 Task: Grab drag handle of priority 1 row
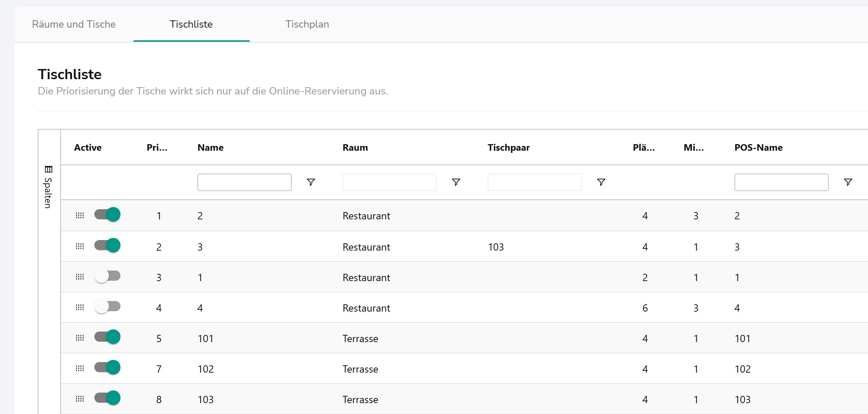click(x=80, y=215)
